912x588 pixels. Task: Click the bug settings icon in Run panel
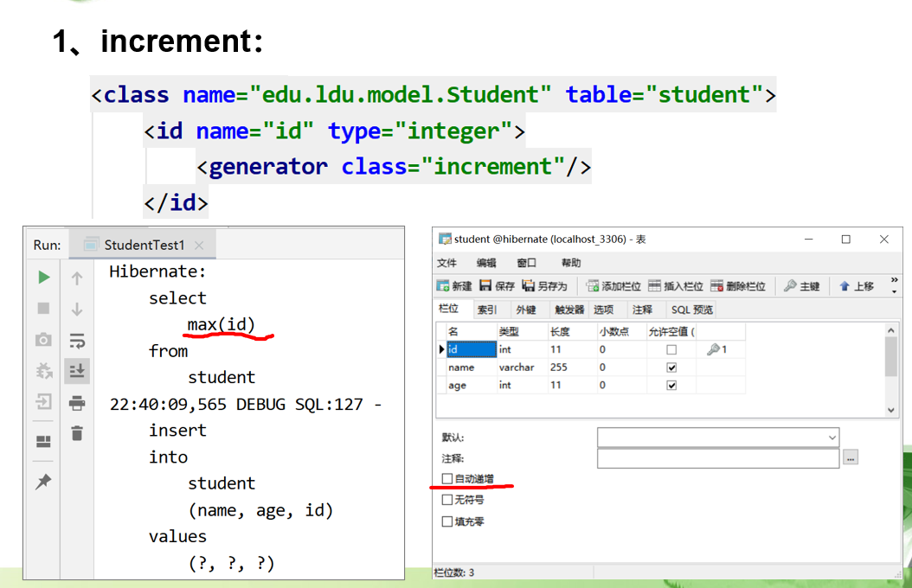(43, 370)
